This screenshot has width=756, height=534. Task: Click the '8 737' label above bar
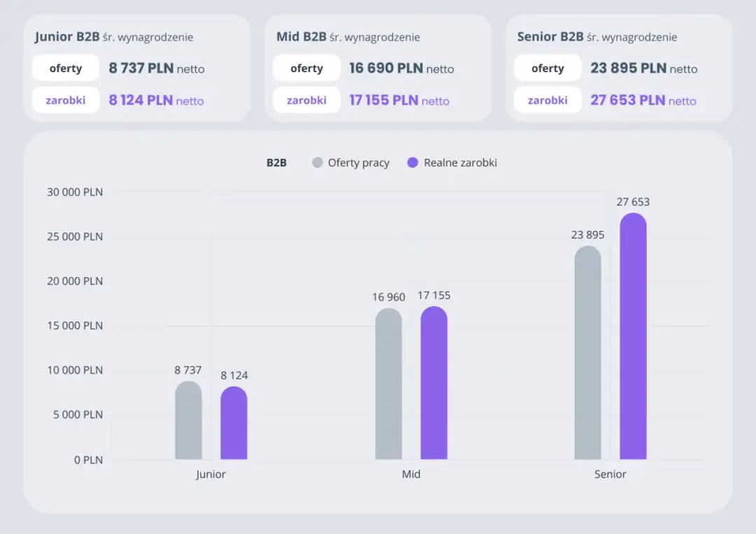click(188, 370)
